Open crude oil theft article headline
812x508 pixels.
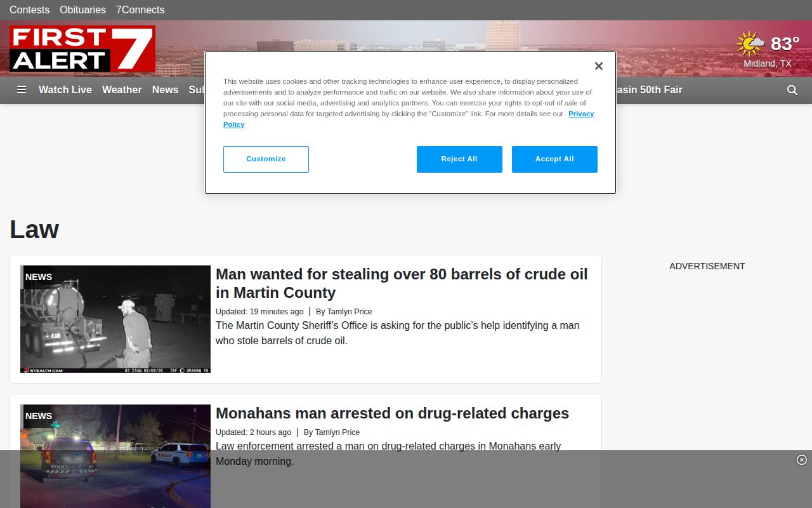tap(402, 283)
